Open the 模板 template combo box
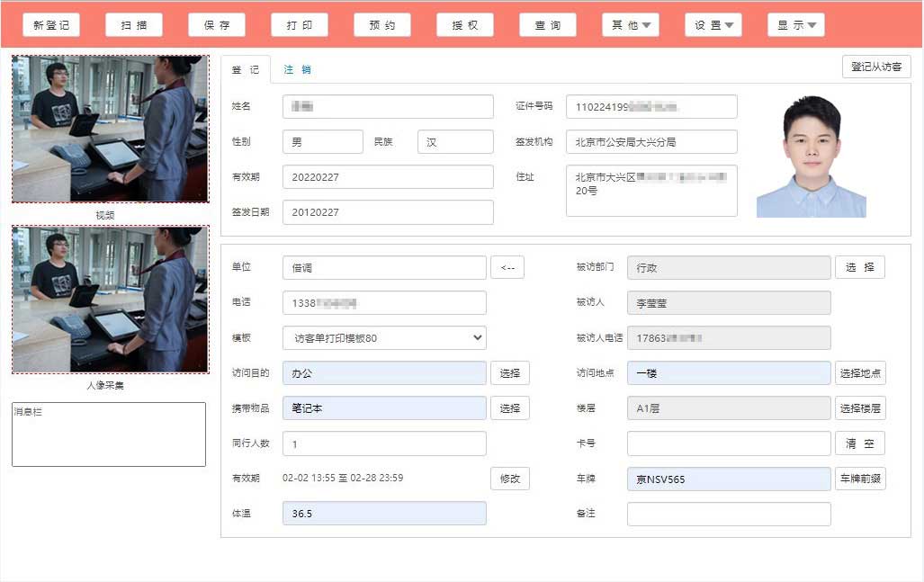 pyautogui.click(x=384, y=338)
